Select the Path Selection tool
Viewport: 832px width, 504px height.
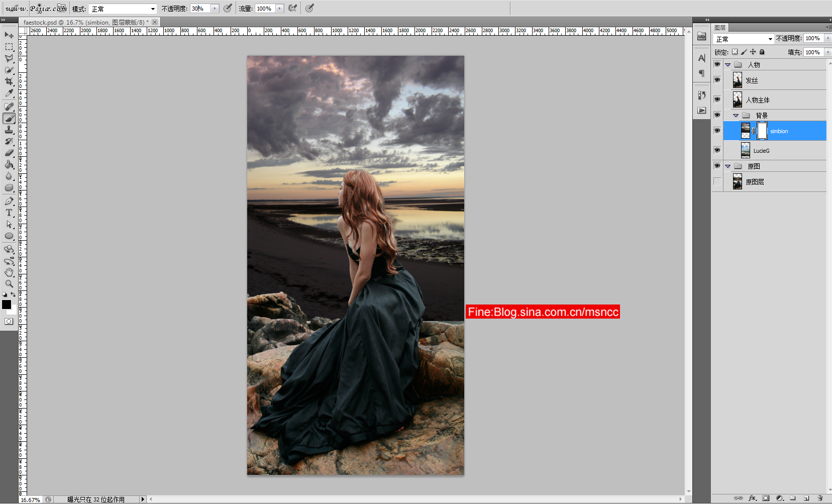tap(9, 224)
